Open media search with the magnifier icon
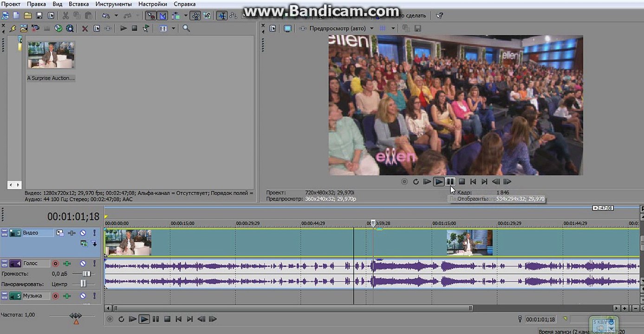The width and height of the screenshot is (644, 334). point(186,28)
